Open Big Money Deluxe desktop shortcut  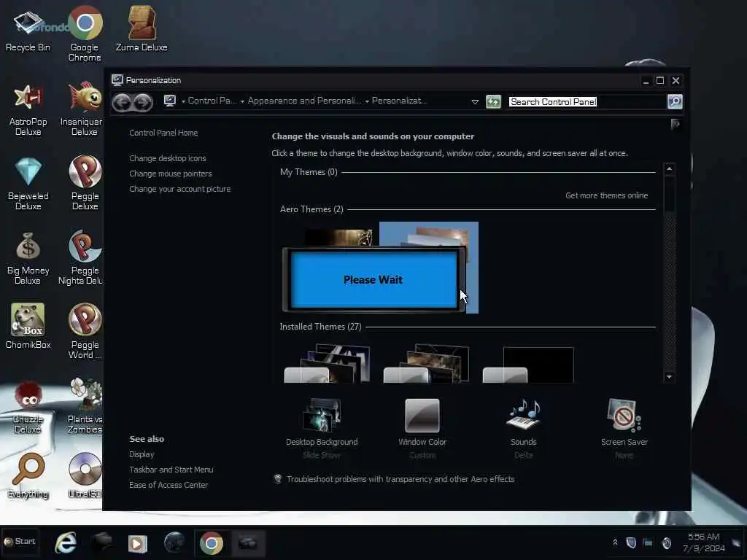28,258
